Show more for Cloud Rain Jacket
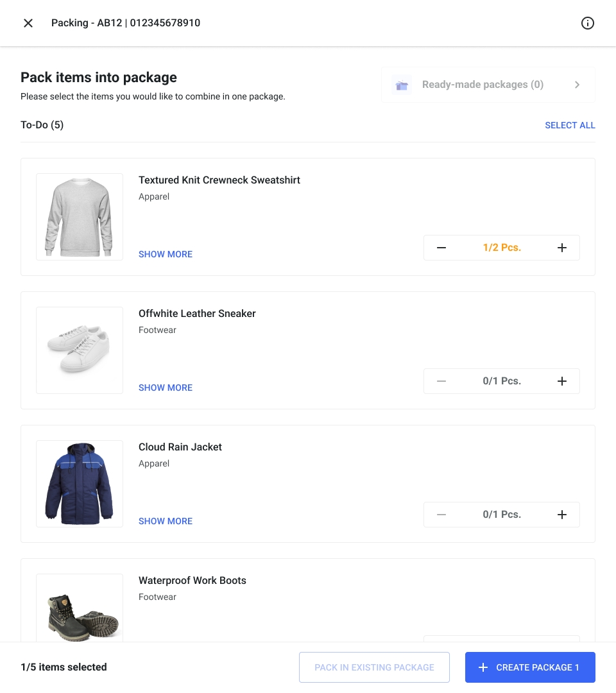 click(x=166, y=521)
